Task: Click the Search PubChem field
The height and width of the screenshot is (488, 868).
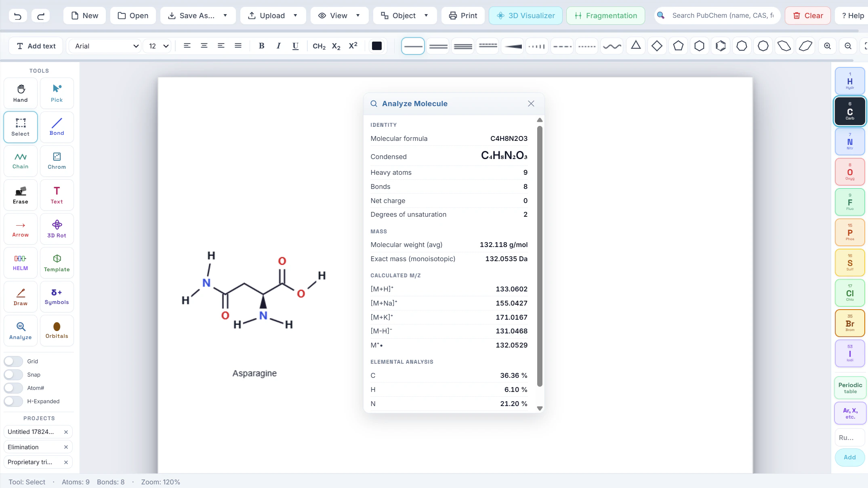Action: coord(718,16)
